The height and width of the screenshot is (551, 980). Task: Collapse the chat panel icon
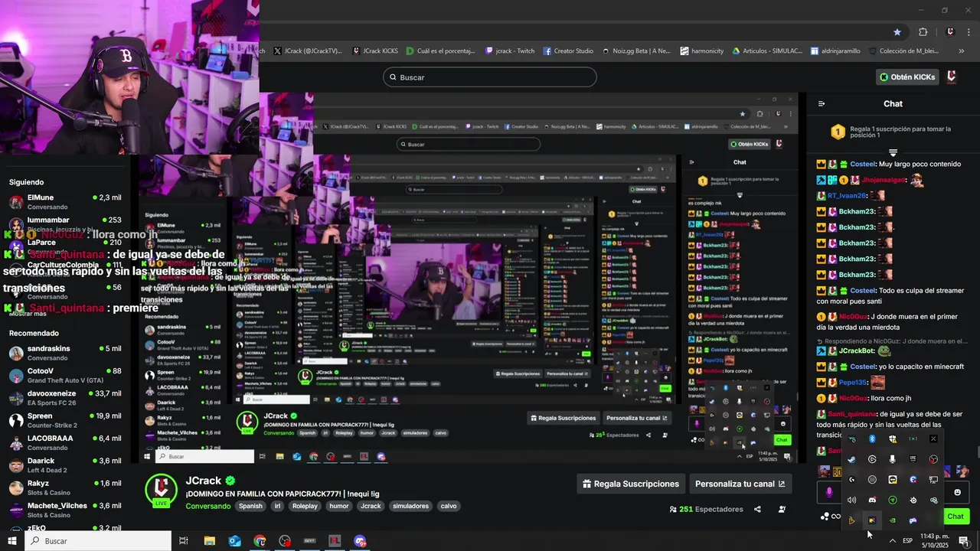pos(822,103)
